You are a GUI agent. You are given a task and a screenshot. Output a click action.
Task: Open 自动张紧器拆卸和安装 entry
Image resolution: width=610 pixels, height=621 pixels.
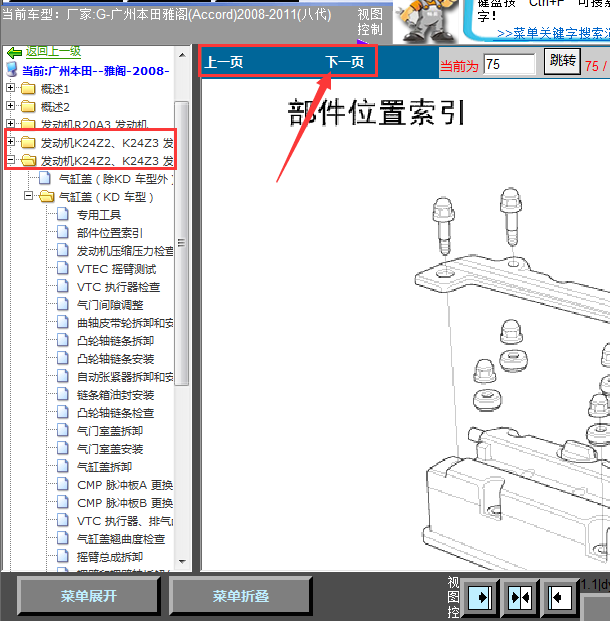125,377
